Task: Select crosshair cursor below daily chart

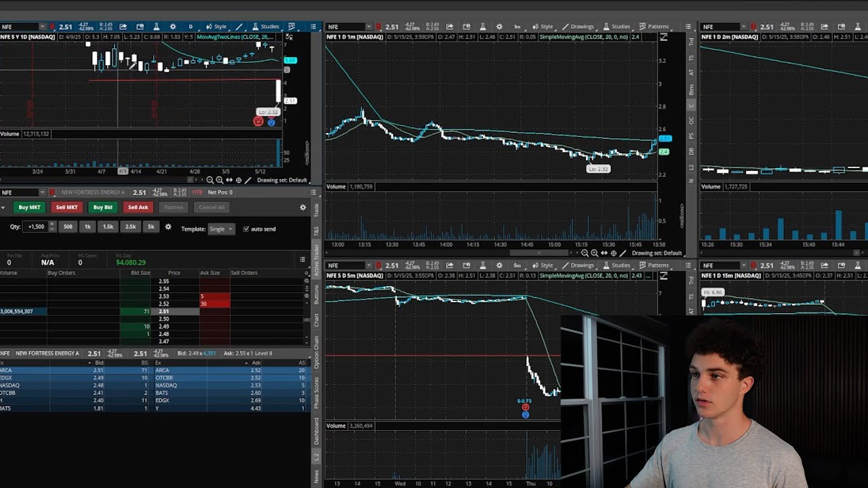Action: [239, 180]
